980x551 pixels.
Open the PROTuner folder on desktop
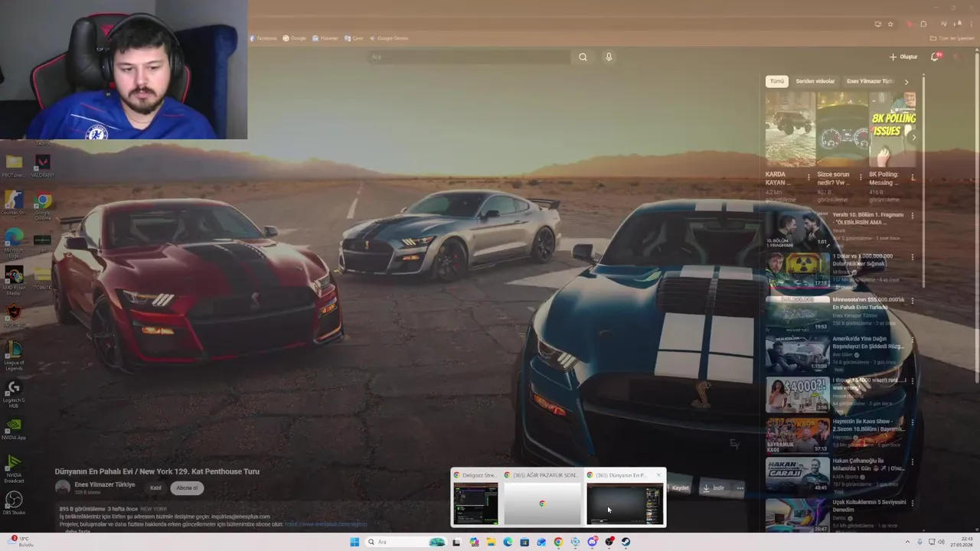14,165
